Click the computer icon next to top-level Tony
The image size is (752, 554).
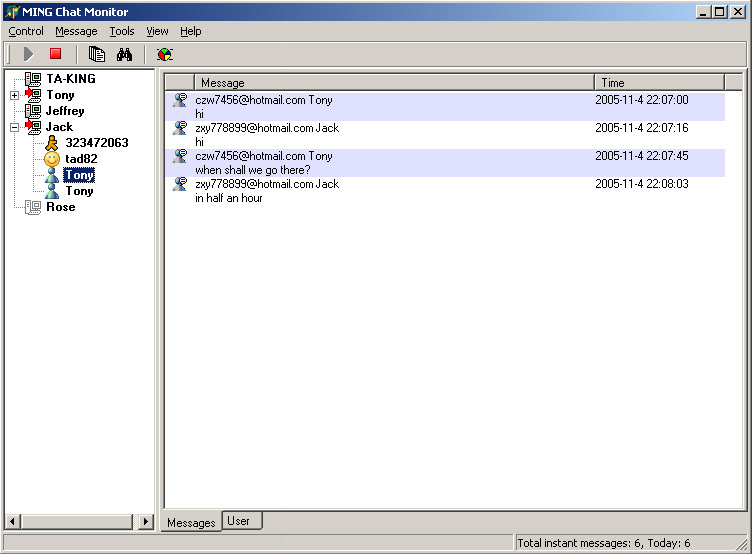point(33,95)
